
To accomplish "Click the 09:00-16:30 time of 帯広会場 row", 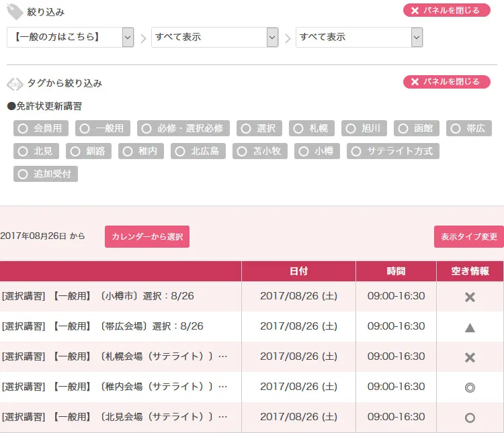I will click(x=396, y=326).
